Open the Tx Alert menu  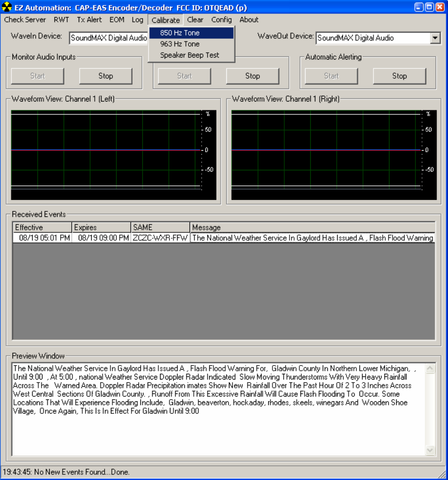pos(89,20)
